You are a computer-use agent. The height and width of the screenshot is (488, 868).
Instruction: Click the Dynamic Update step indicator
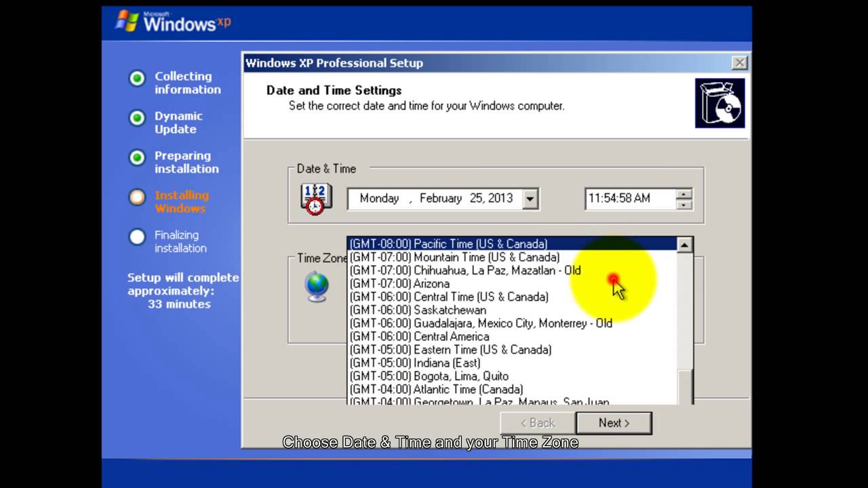click(x=137, y=118)
